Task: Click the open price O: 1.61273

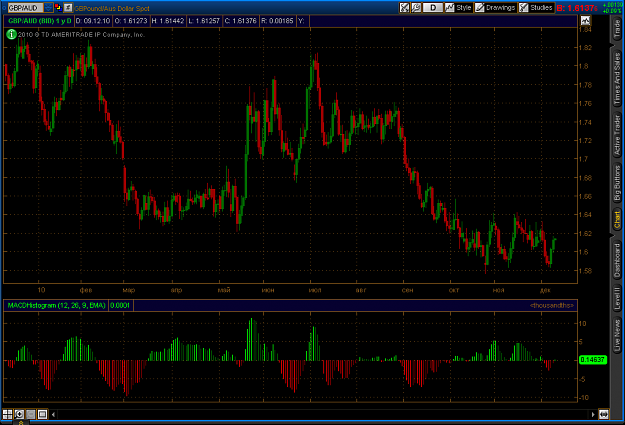Action: pos(131,21)
